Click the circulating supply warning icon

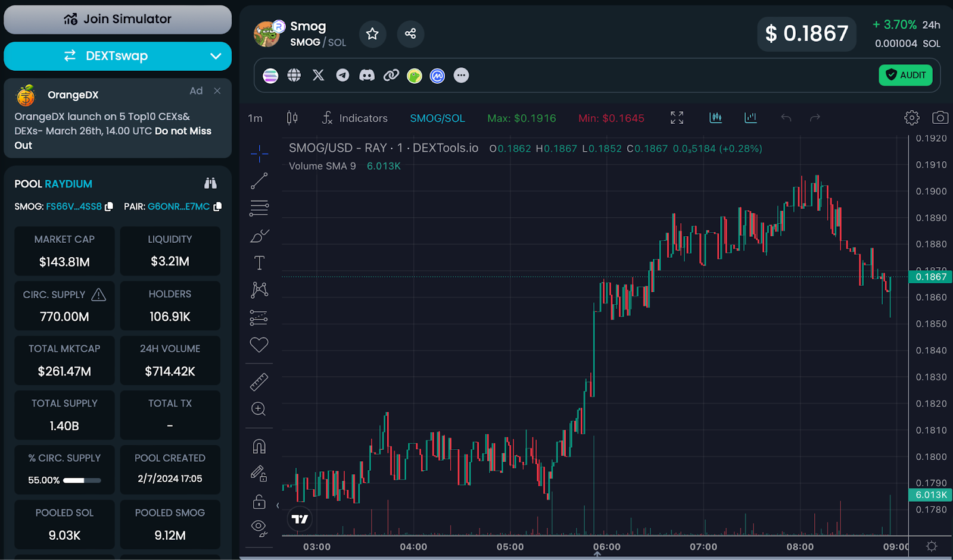(99, 295)
